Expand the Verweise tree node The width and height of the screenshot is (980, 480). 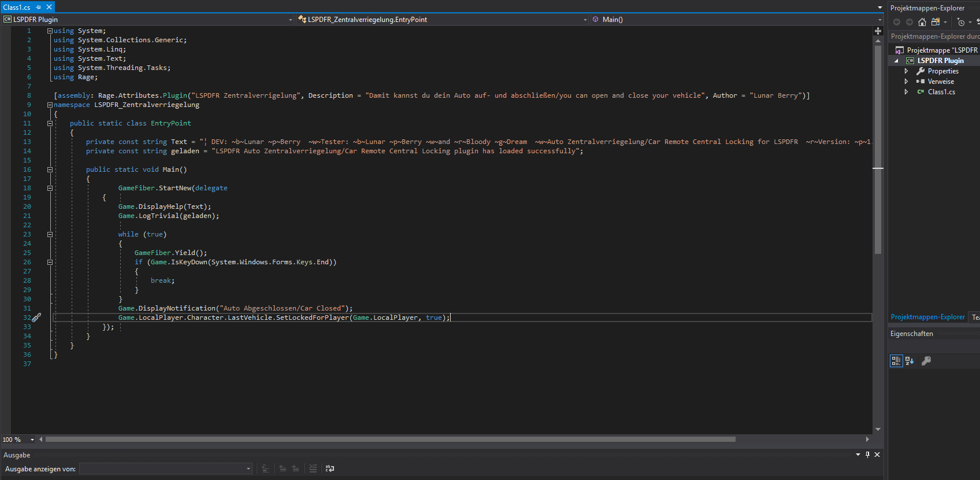tap(906, 82)
